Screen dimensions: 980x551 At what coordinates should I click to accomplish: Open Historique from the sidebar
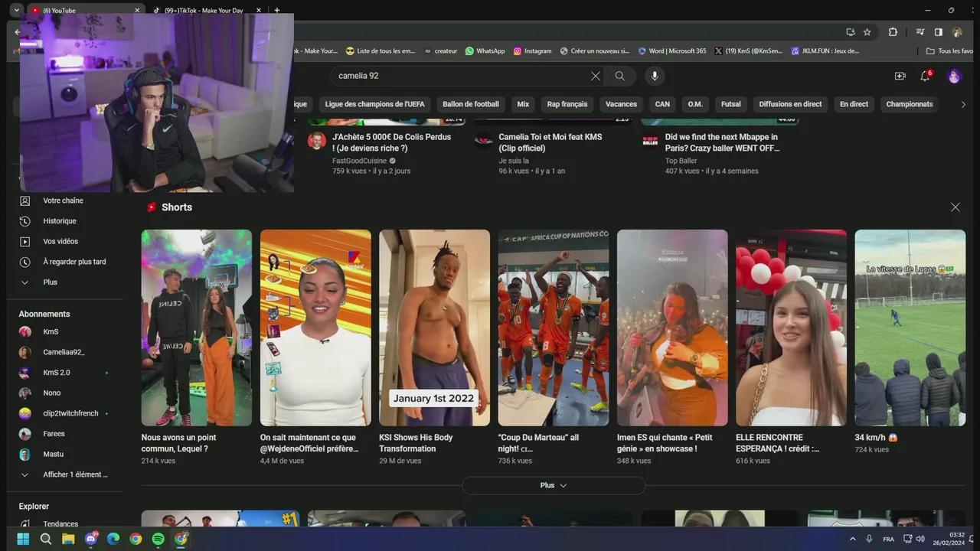click(60, 220)
